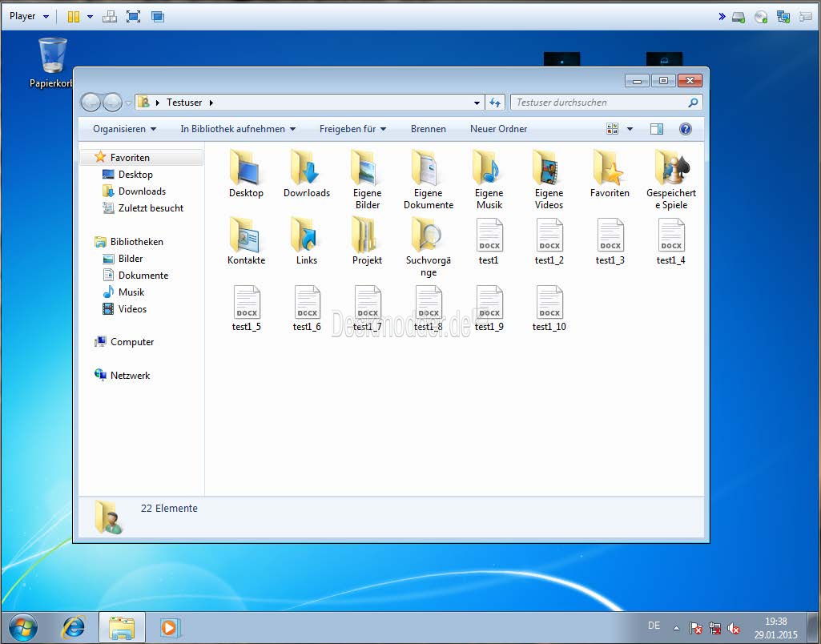
Task: Open the address bar history dropdown
Action: (477, 103)
